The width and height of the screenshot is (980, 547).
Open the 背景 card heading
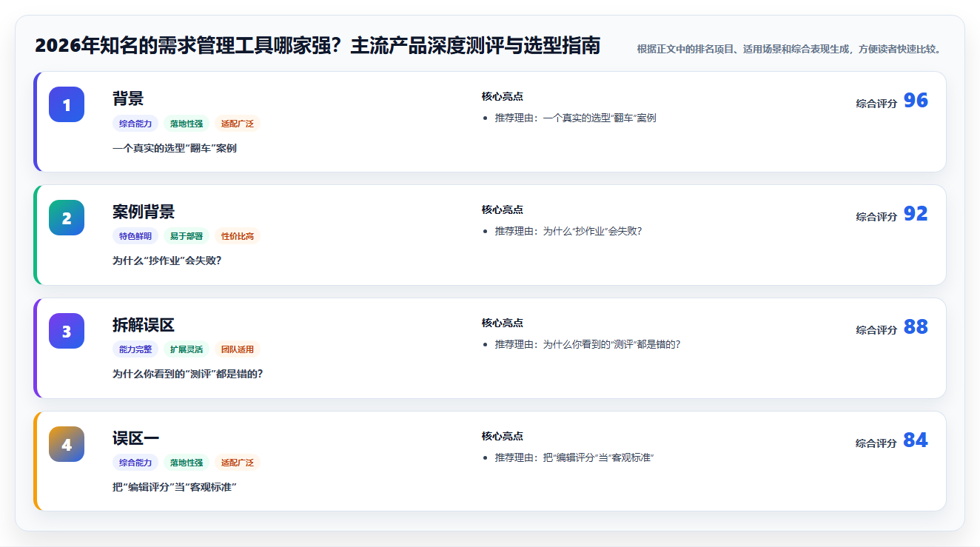128,98
